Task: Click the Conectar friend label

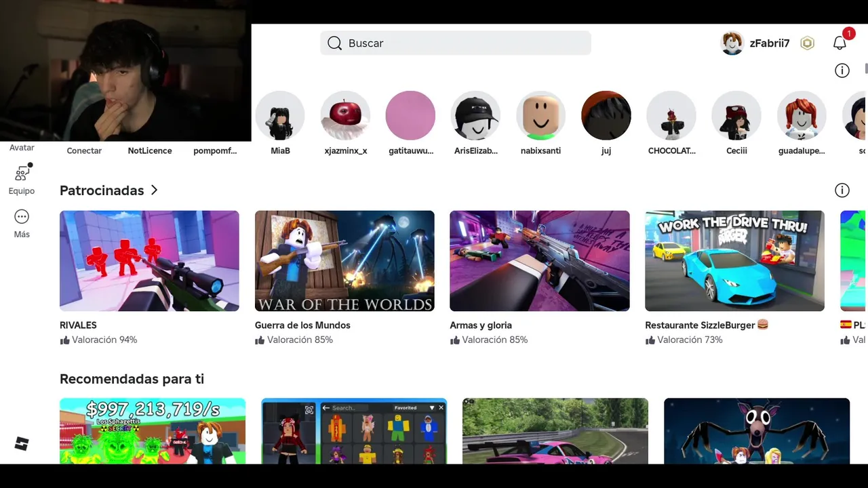Action: 84,151
